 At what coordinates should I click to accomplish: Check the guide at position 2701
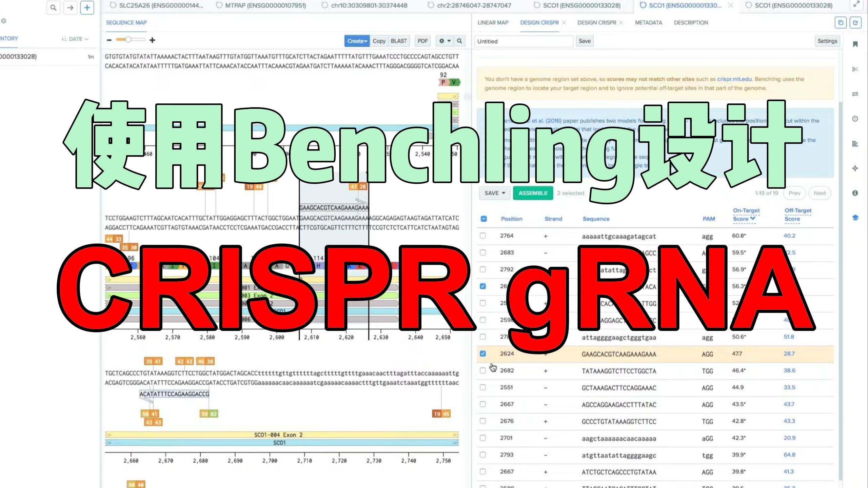483,438
